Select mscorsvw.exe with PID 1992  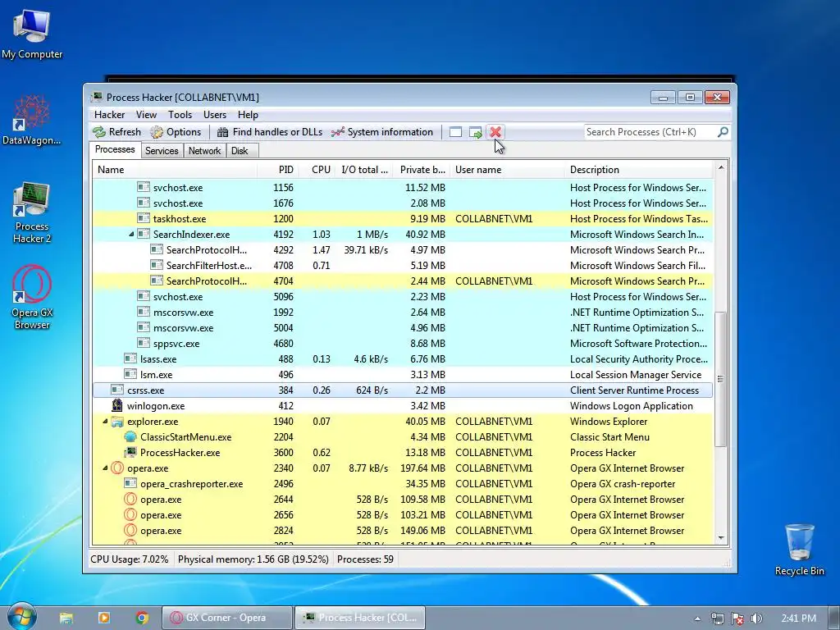403,313
